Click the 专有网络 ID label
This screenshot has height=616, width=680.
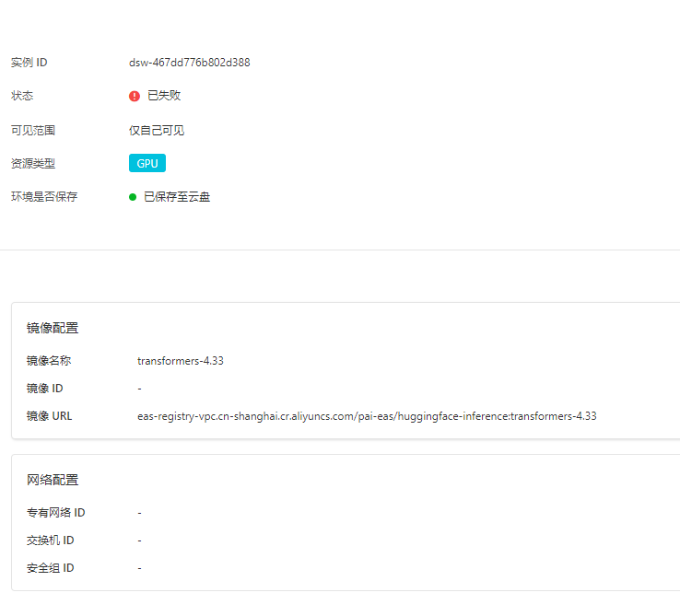[x=56, y=513]
